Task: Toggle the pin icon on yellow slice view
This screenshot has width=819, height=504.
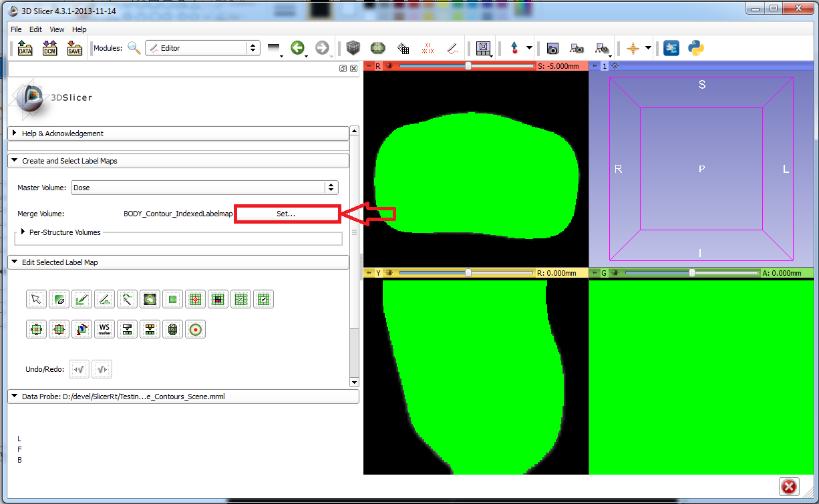Action: (x=369, y=273)
